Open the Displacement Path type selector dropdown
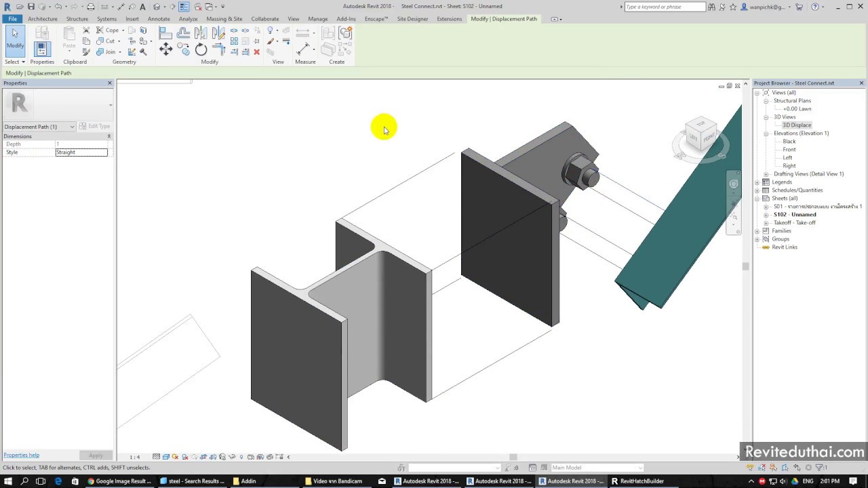Viewport: 868px width, 488px height. coord(39,127)
